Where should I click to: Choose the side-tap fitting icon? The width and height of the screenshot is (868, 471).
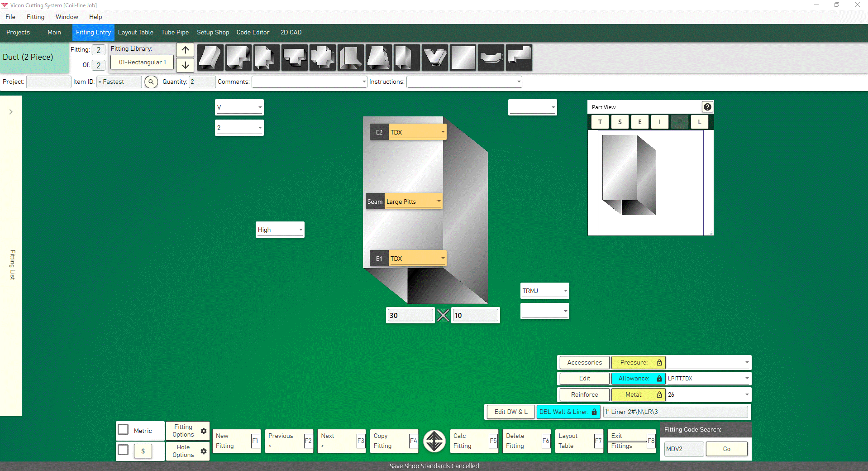pos(267,58)
